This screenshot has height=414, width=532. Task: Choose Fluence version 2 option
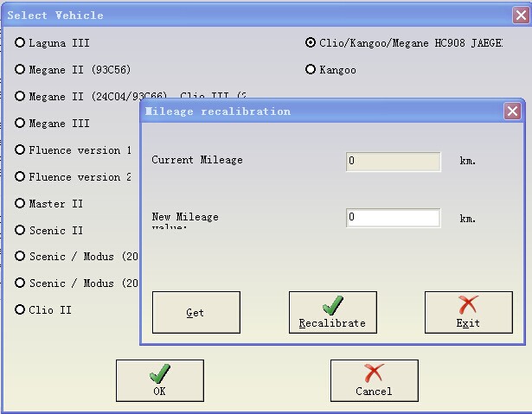pyautogui.click(x=21, y=176)
